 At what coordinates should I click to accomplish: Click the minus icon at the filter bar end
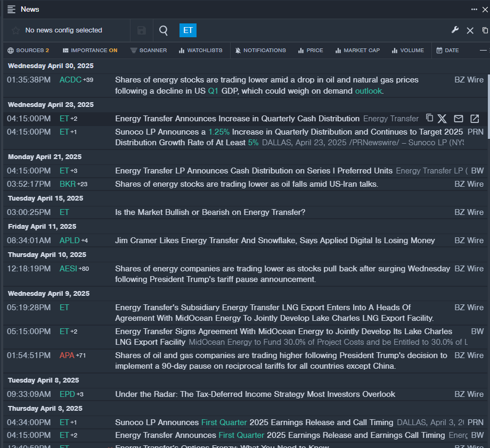[483, 50]
